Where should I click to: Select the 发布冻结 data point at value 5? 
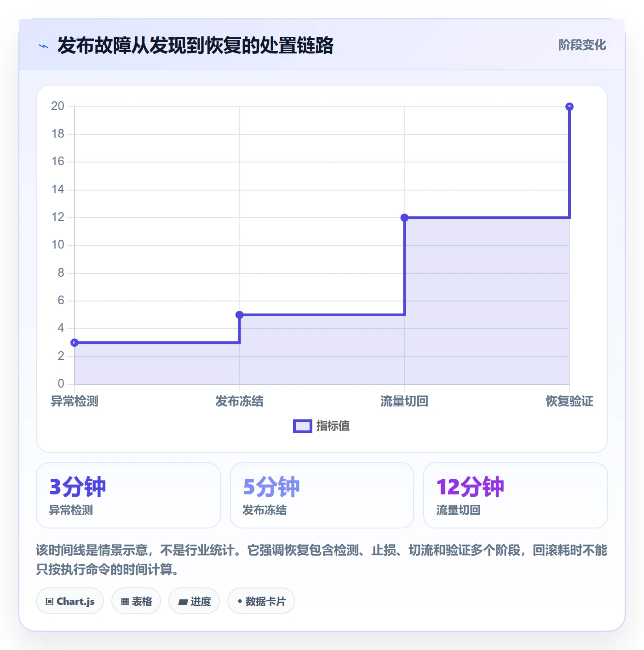(x=239, y=315)
